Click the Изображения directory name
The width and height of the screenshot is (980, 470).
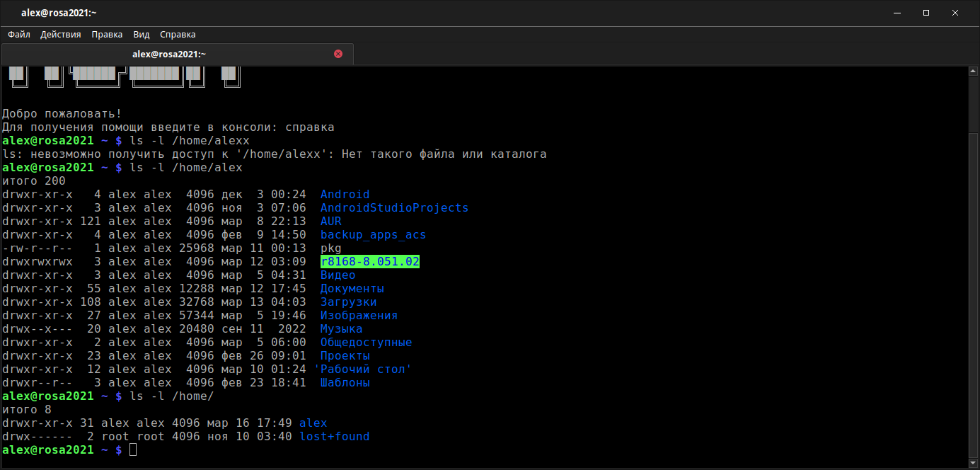pyautogui.click(x=359, y=315)
